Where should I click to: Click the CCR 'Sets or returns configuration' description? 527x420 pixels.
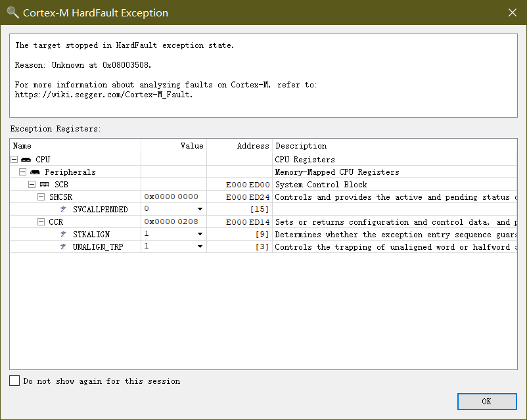point(396,222)
